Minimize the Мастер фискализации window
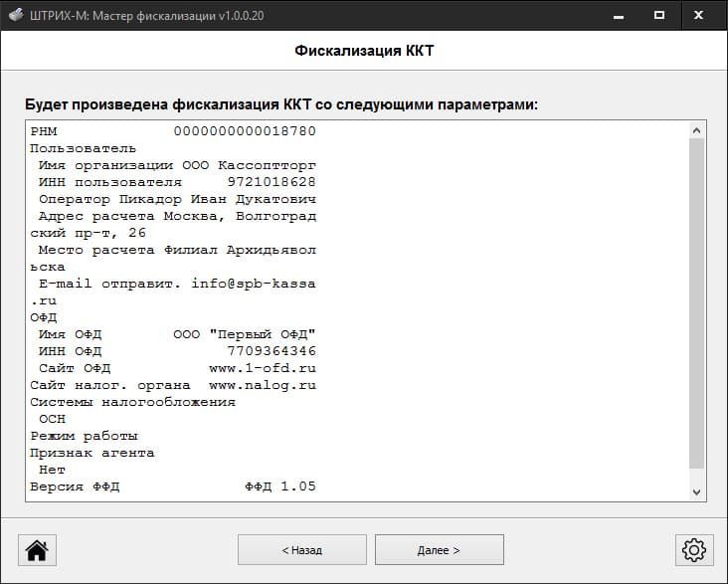Viewport: 728px width, 584px height. coord(619,16)
